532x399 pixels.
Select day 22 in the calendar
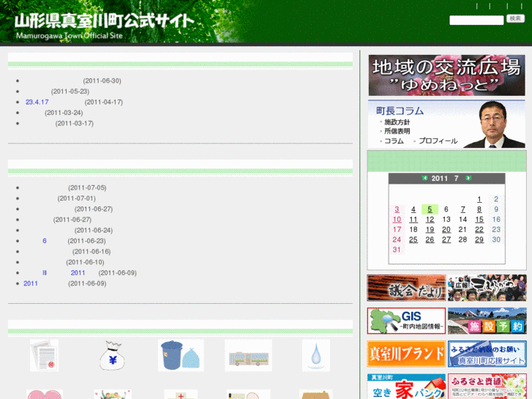tap(479, 230)
